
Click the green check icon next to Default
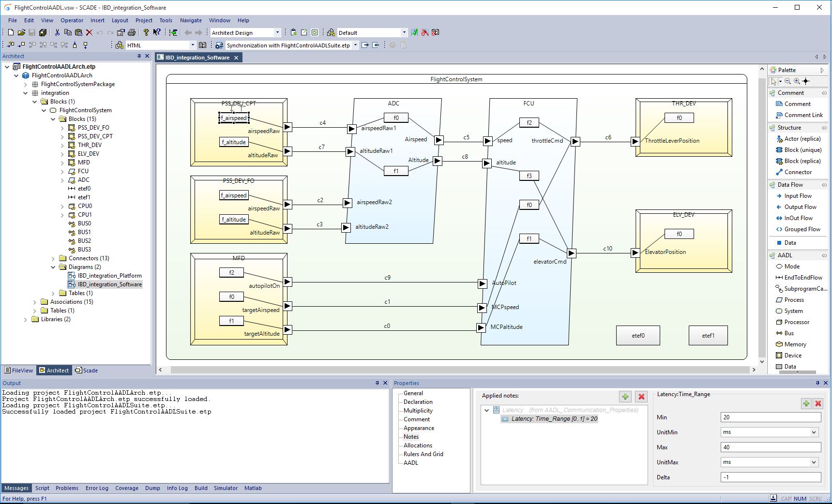[x=415, y=32]
